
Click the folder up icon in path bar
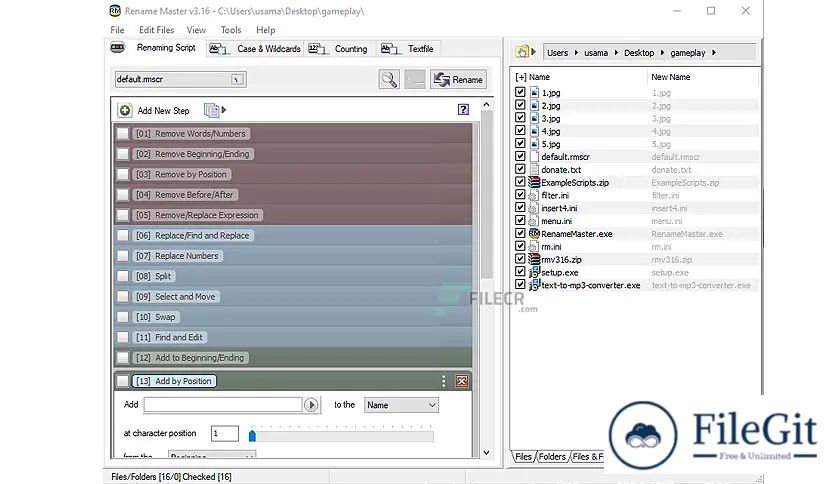(x=522, y=52)
